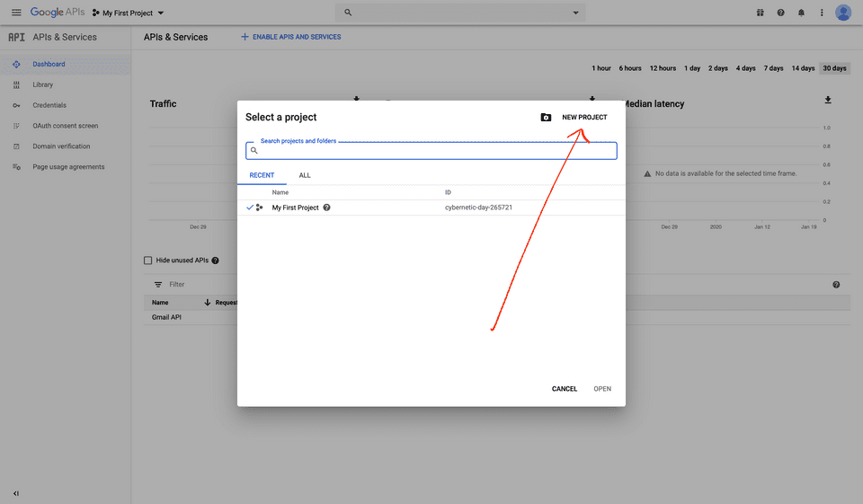Click the folder settings icon beside New Project
863x504 pixels.
(546, 117)
